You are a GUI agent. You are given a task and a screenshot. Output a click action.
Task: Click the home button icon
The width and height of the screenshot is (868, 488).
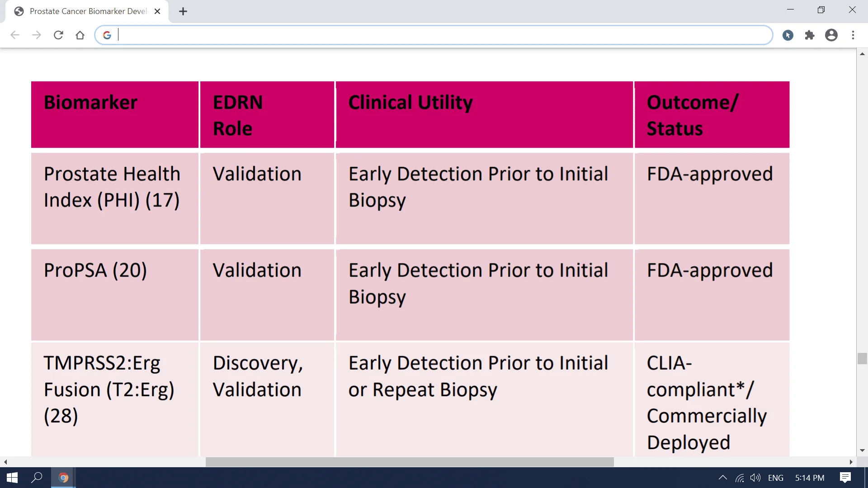79,35
